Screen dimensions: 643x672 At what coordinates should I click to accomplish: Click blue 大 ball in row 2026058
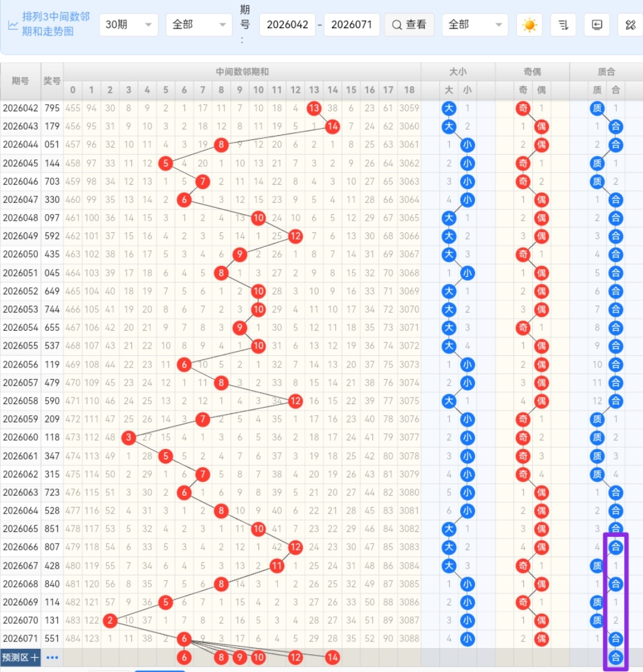click(449, 401)
